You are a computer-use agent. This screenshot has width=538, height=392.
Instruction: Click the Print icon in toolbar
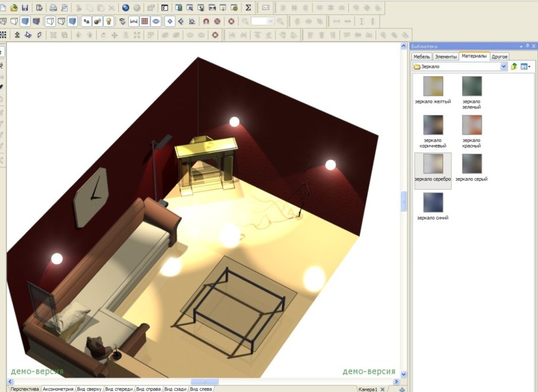click(x=53, y=8)
